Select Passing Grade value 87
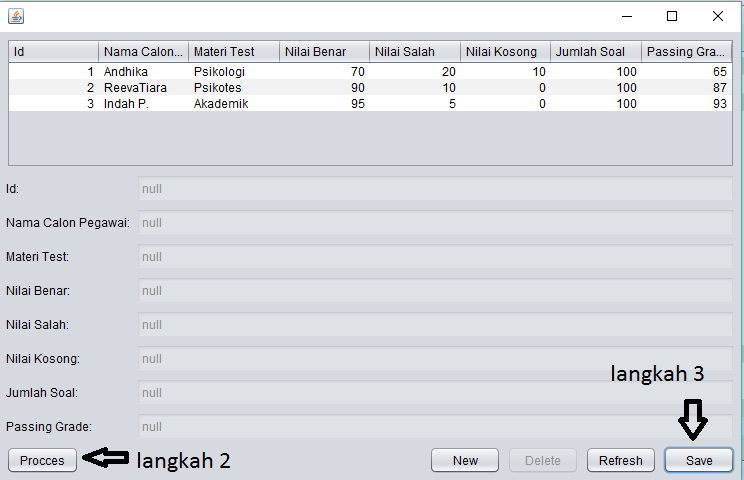 687,88
